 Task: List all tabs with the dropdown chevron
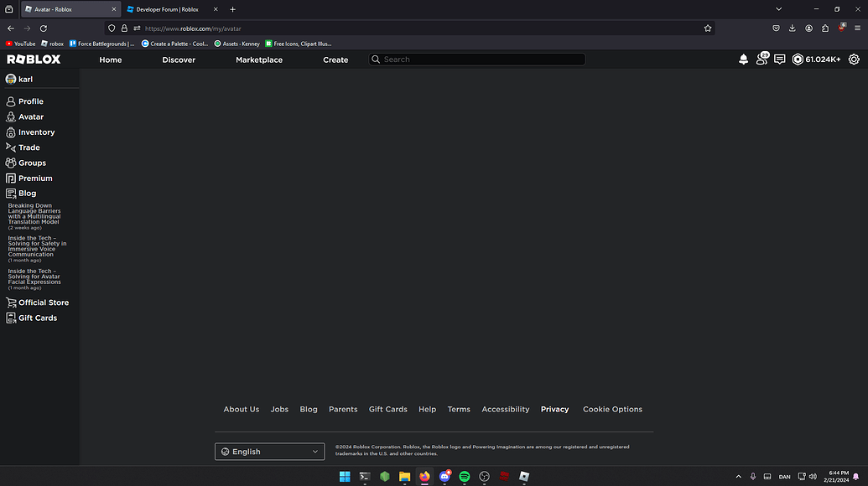778,9
